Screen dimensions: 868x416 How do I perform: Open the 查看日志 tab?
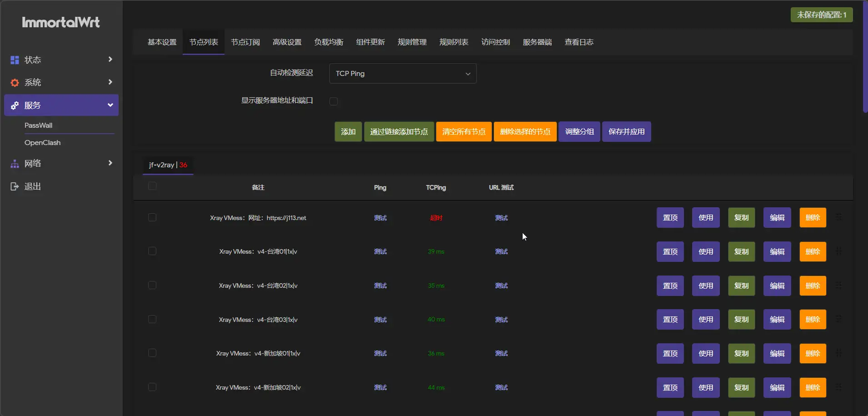[x=579, y=42]
